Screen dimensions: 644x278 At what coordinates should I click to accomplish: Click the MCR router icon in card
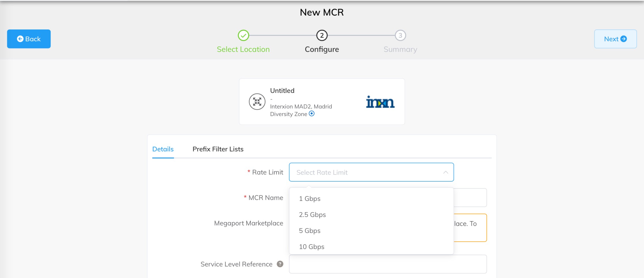pyautogui.click(x=257, y=102)
